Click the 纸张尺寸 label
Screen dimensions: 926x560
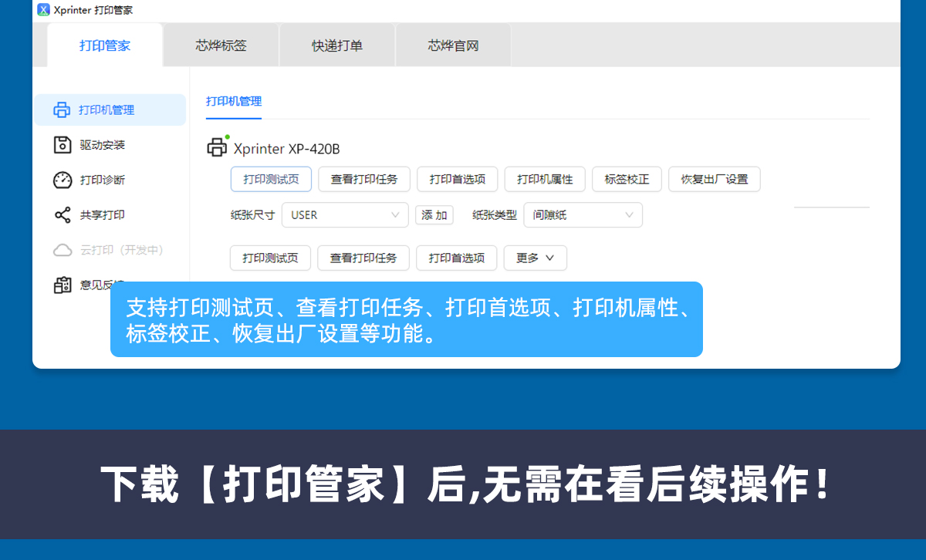pos(252,215)
